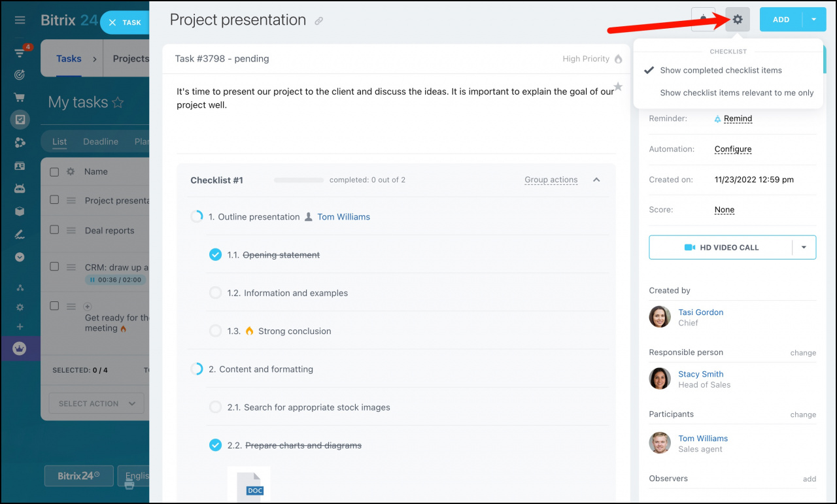
Task: Open the pie chart analytics sidebar icon
Action: [20, 143]
